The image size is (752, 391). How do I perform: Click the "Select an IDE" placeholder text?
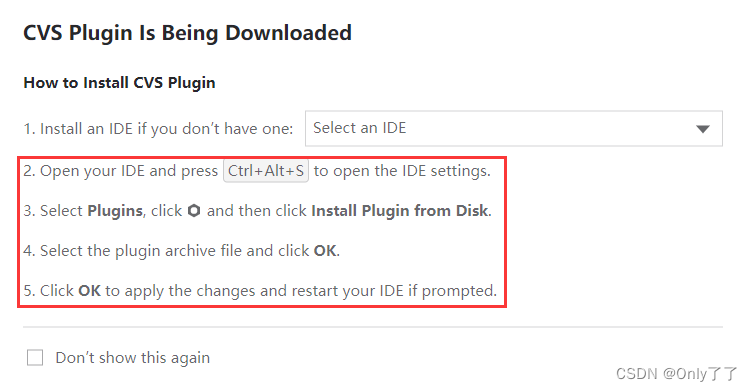tap(360, 128)
